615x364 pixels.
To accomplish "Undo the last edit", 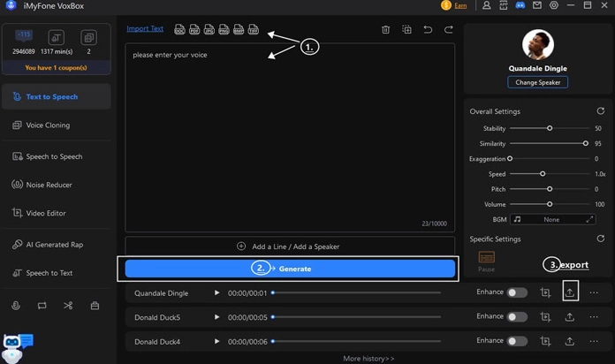I will pyautogui.click(x=428, y=29).
